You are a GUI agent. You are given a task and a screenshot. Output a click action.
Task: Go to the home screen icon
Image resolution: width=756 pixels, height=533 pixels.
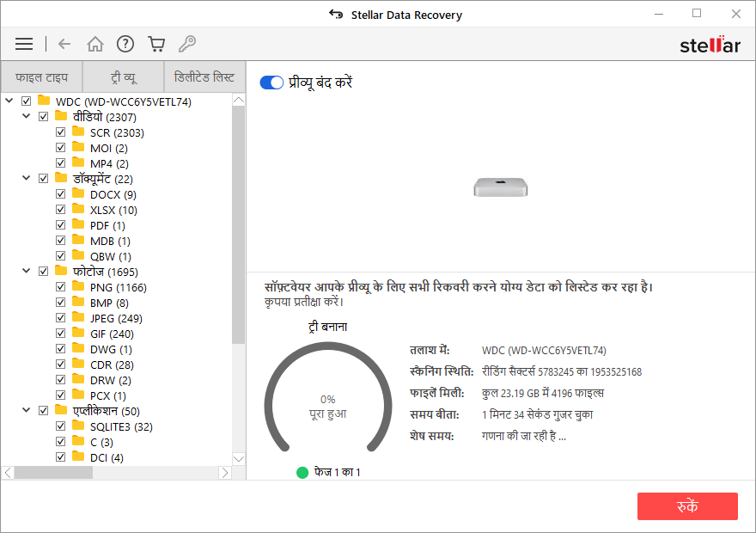click(x=95, y=44)
